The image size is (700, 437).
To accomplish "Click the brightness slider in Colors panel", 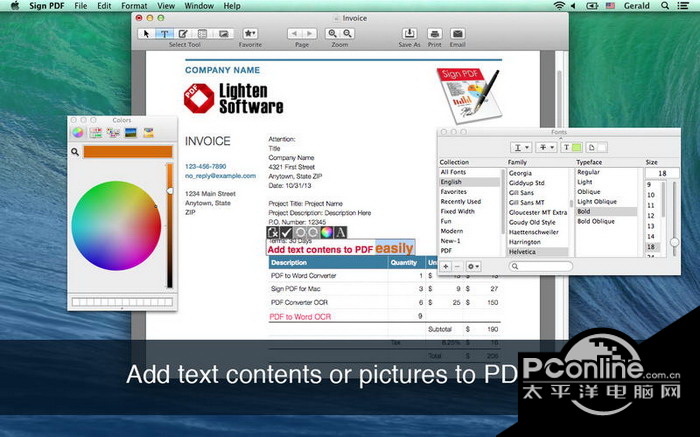I will tap(170, 225).
